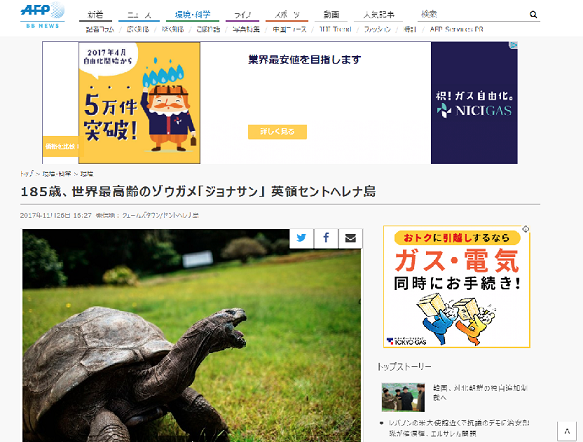This screenshot has width=583, height=442.
Task: Click the トップ breadcrumb link
Action: pos(26,174)
